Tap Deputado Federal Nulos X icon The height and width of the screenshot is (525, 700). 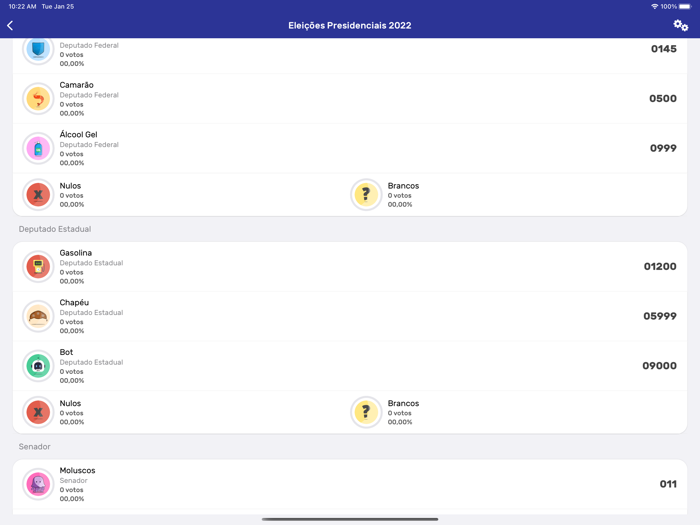click(x=38, y=195)
